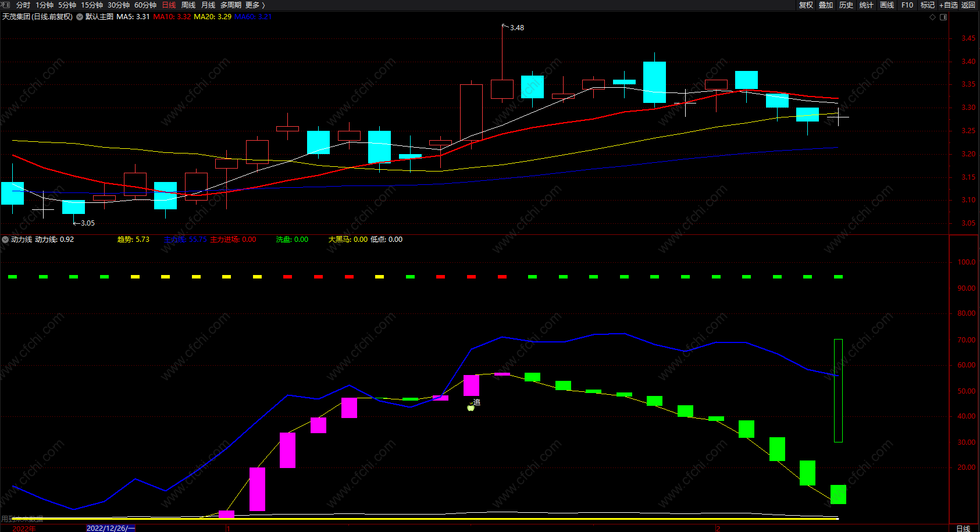
Task: Select the 日线 daily chart tab
Action: tap(169, 5)
